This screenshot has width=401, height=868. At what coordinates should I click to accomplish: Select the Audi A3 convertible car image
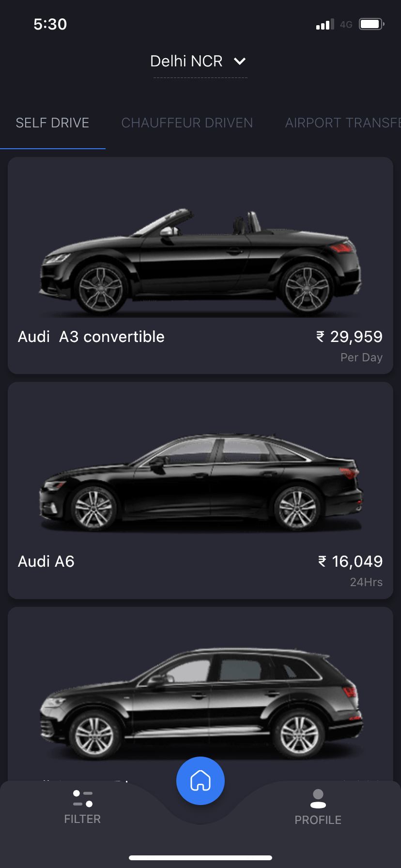(200, 262)
